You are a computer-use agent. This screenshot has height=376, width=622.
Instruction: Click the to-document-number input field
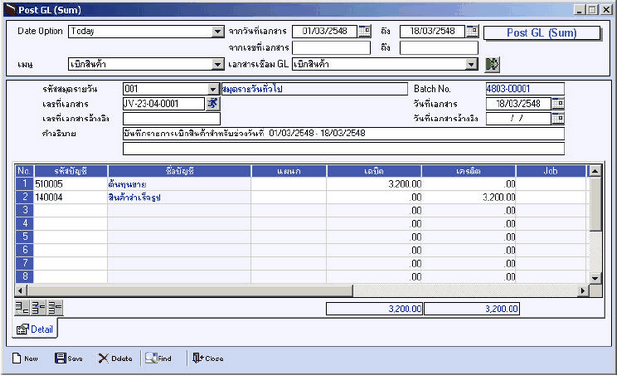point(439,48)
